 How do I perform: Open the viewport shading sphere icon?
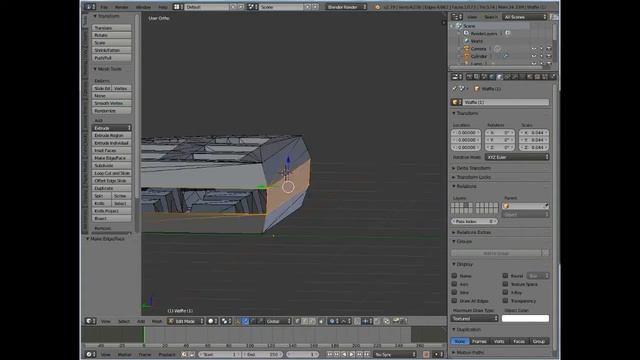[212, 321]
